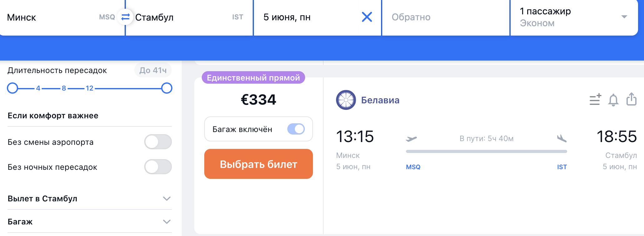Enable Без смены аэропорта filter
This screenshot has height=236, width=644.
point(158,142)
